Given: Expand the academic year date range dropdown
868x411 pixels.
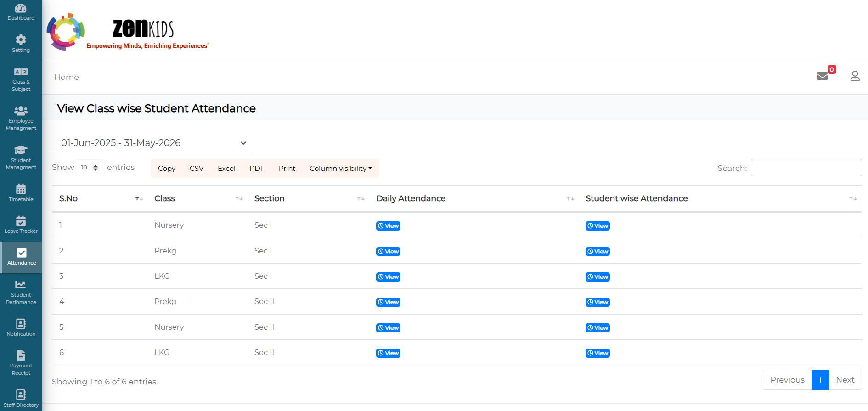Looking at the screenshot, I should coord(153,143).
